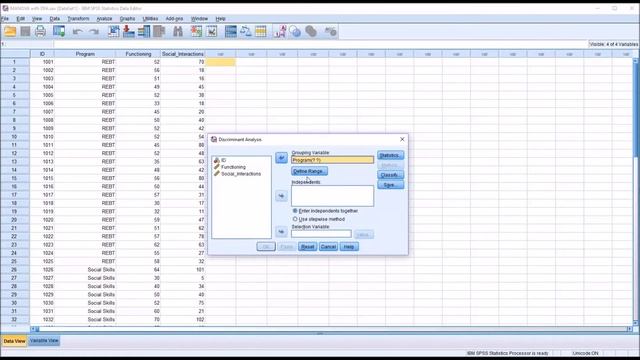The image size is (640, 360).
Task: Open the Transform menu
Action: coord(78,19)
